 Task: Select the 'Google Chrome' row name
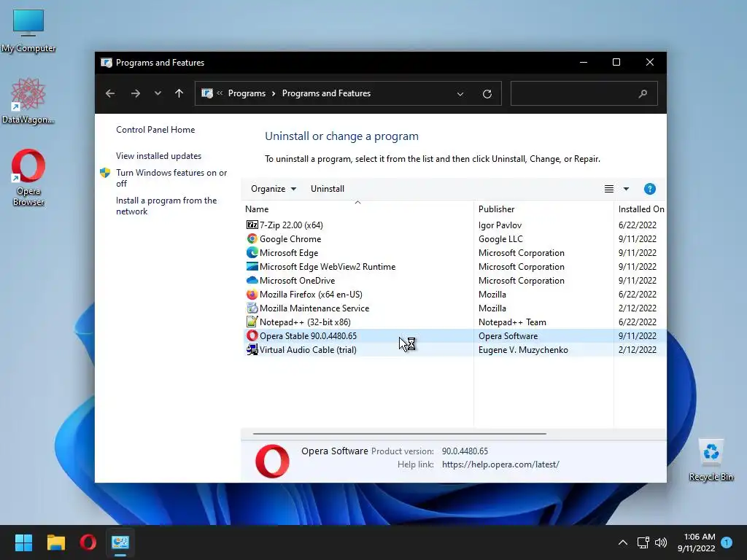(x=290, y=239)
